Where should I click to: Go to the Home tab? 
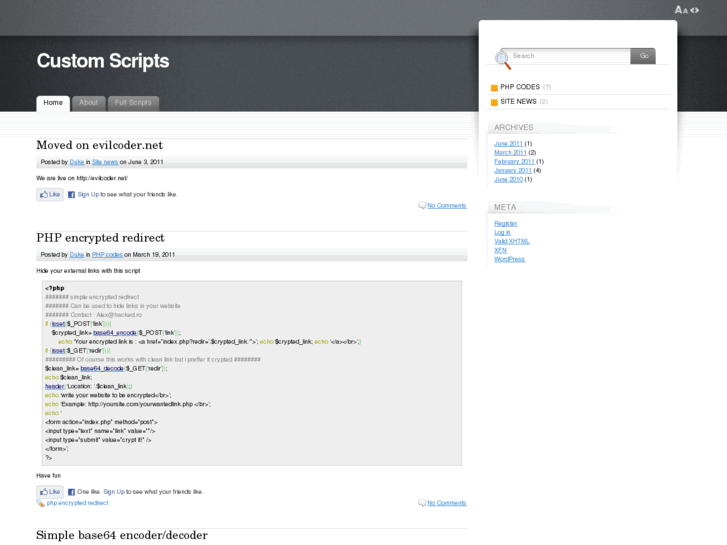[53, 103]
